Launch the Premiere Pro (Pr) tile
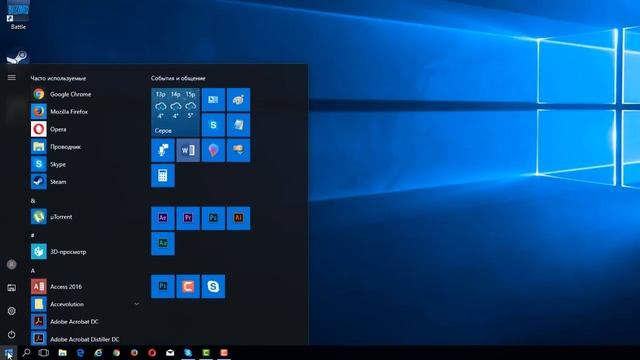The image size is (640, 360). click(188, 218)
